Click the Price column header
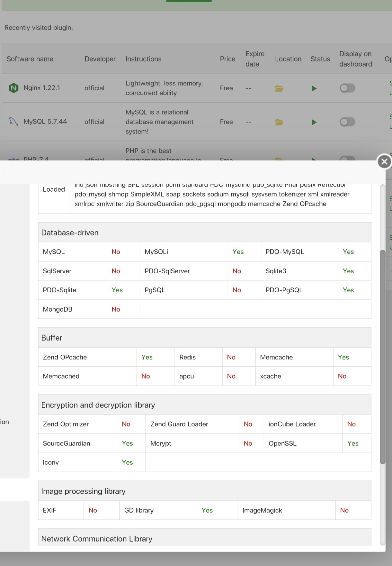This screenshot has width=392, height=566. coord(227,59)
